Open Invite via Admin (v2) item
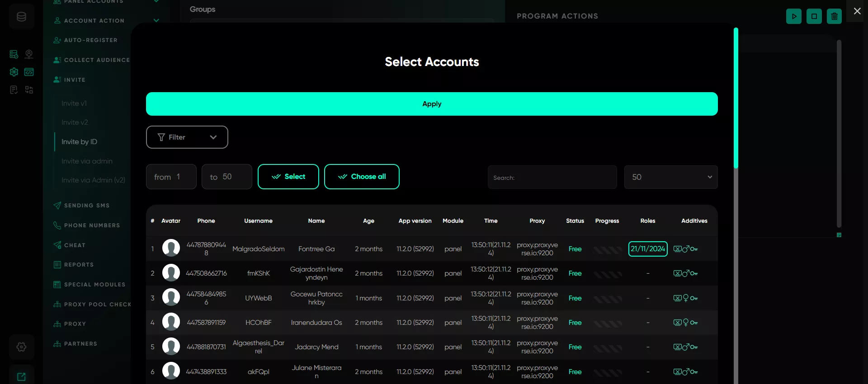This screenshot has height=384, width=868. pos(93,180)
